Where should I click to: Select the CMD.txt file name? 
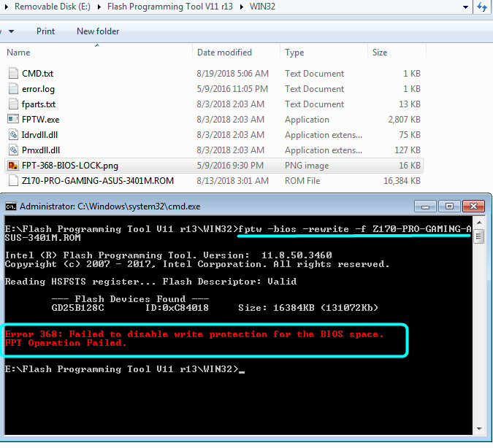point(38,74)
